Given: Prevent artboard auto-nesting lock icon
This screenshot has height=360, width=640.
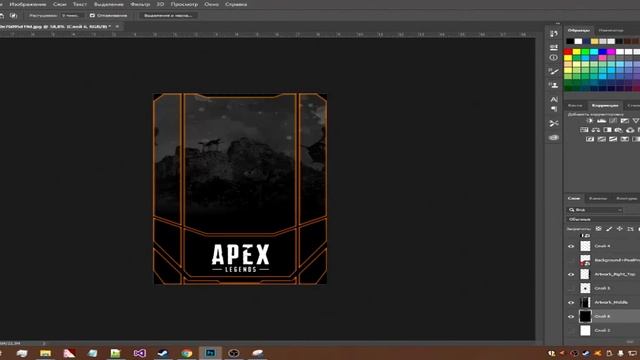Looking at the screenshot, I should [630, 229].
